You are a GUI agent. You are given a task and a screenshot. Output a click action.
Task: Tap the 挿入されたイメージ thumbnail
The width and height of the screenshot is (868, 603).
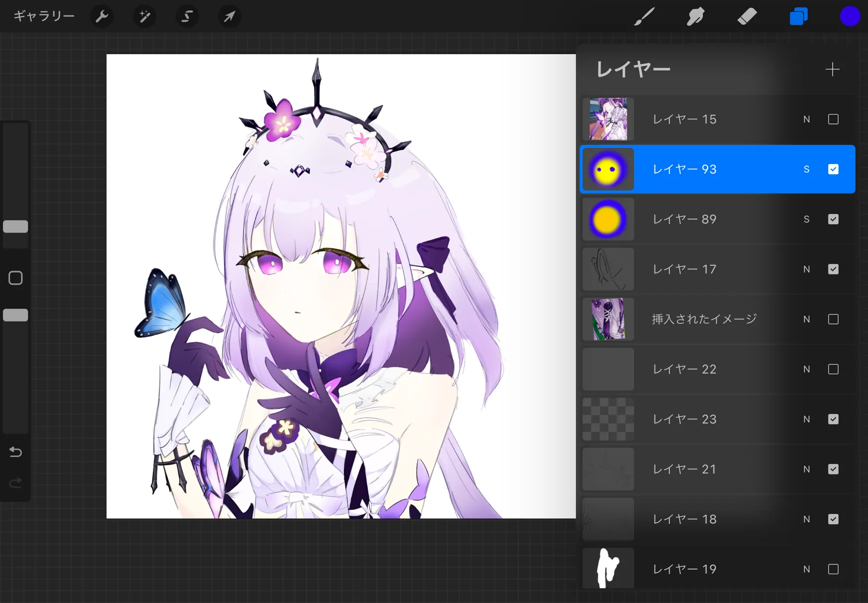pyautogui.click(x=608, y=319)
